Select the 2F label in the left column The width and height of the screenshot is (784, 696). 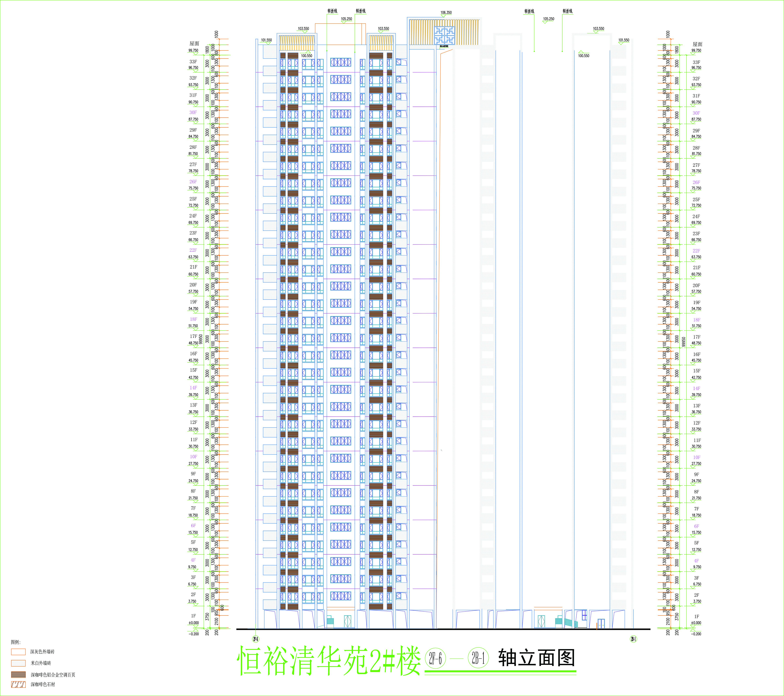point(193,594)
